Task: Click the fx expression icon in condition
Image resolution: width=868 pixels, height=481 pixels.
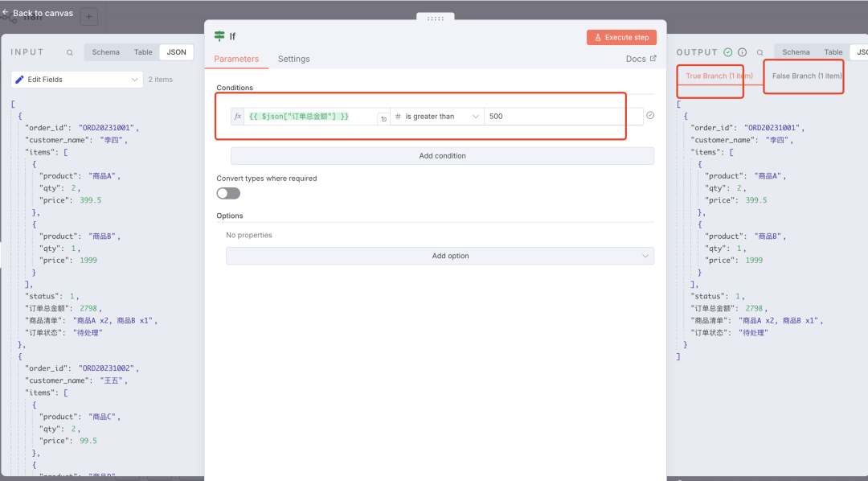Action: [x=238, y=117]
